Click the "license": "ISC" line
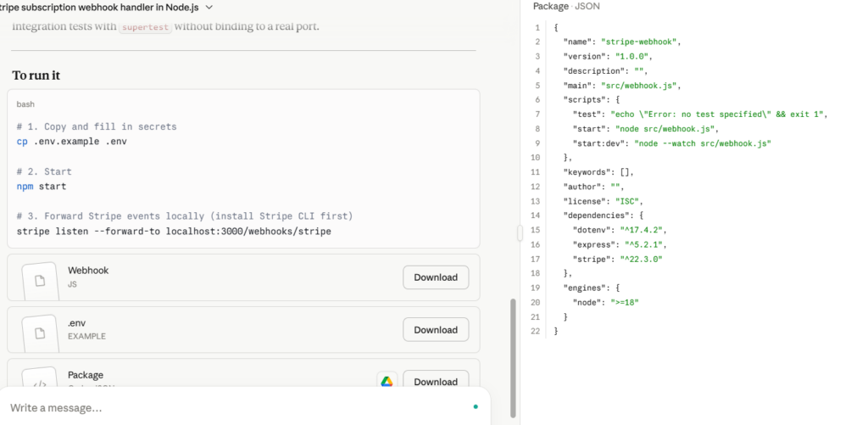 tap(604, 201)
